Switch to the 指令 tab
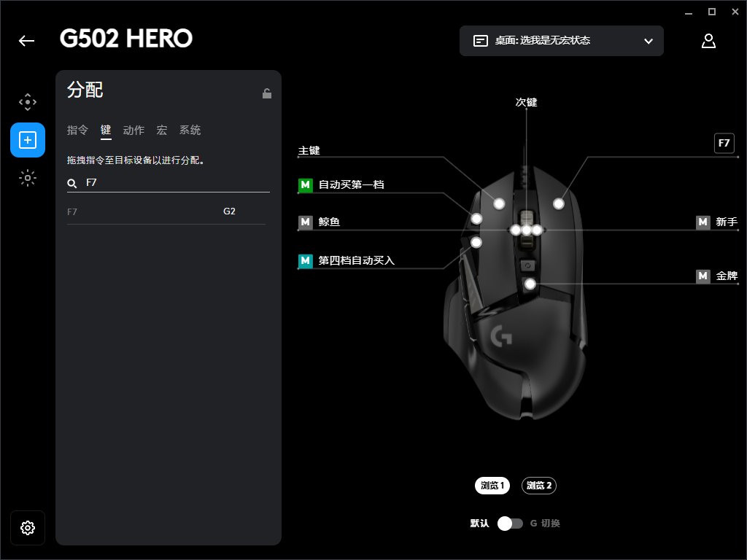Screen dimensions: 747x560 point(77,130)
